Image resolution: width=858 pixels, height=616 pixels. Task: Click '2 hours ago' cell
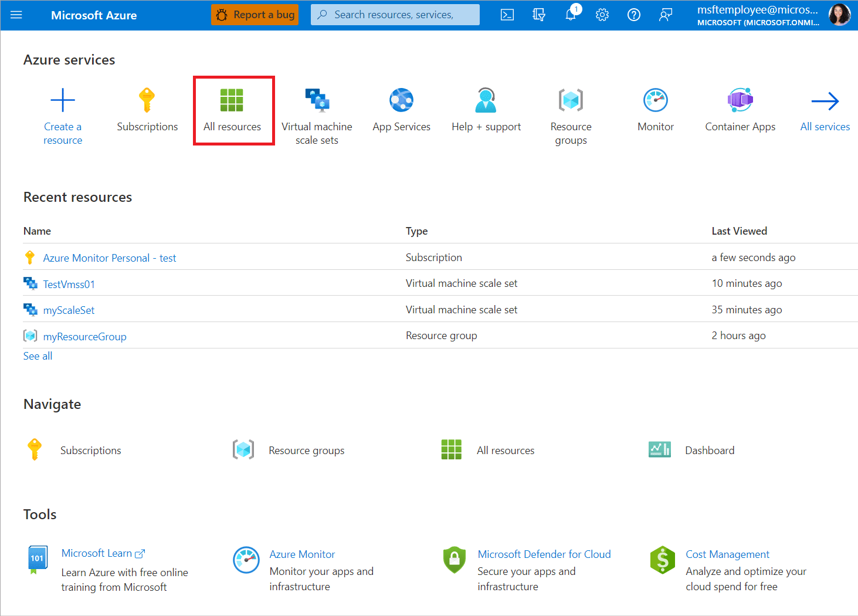pyautogui.click(x=738, y=336)
